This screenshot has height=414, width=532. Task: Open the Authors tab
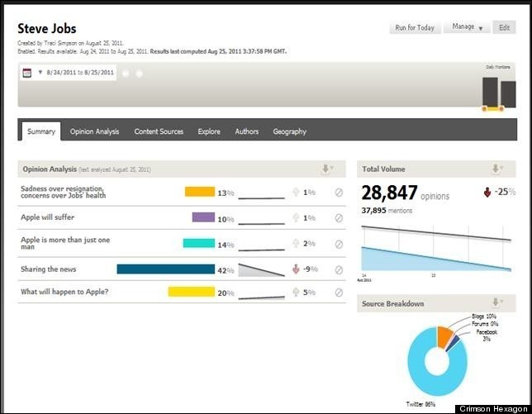[247, 131]
